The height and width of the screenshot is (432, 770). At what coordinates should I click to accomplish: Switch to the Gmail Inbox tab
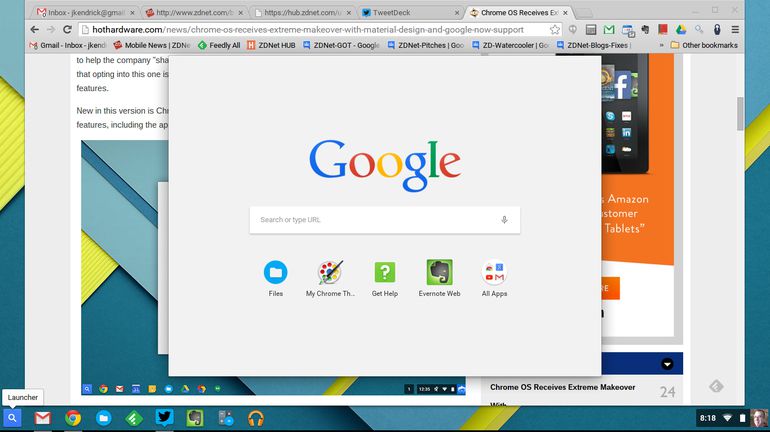click(85, 13)
